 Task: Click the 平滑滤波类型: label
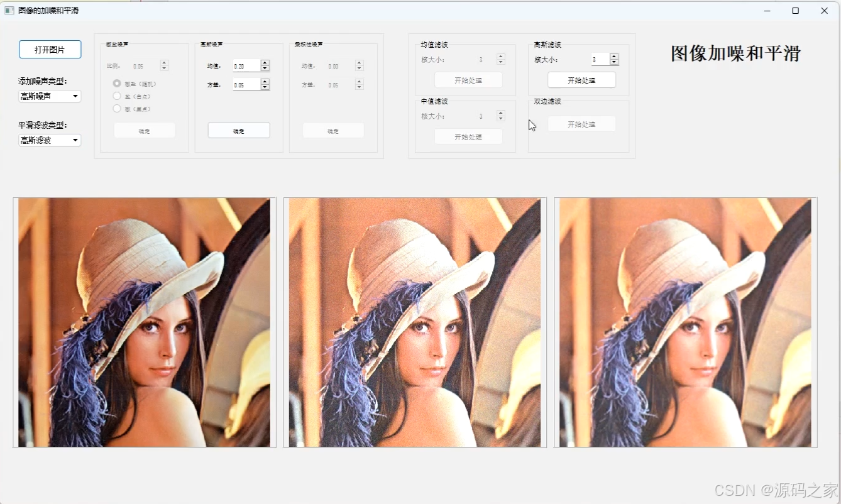coord(43,125)
